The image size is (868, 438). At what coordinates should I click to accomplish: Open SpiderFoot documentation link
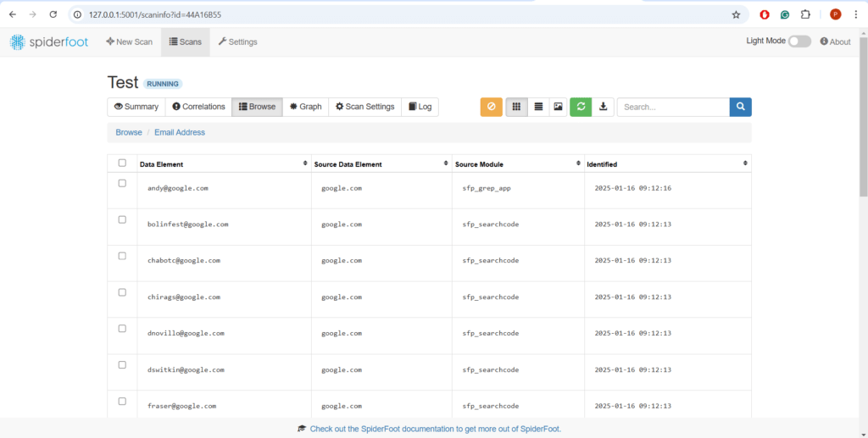pyautogui.click(x=436, y=429)
